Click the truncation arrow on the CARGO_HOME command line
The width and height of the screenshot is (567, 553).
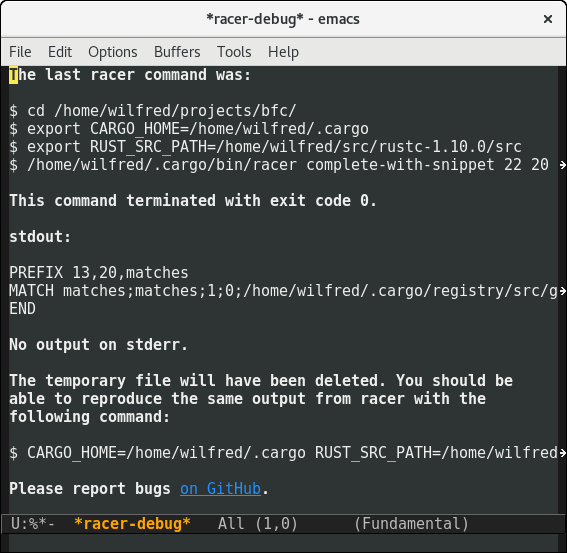pos(562,453)
